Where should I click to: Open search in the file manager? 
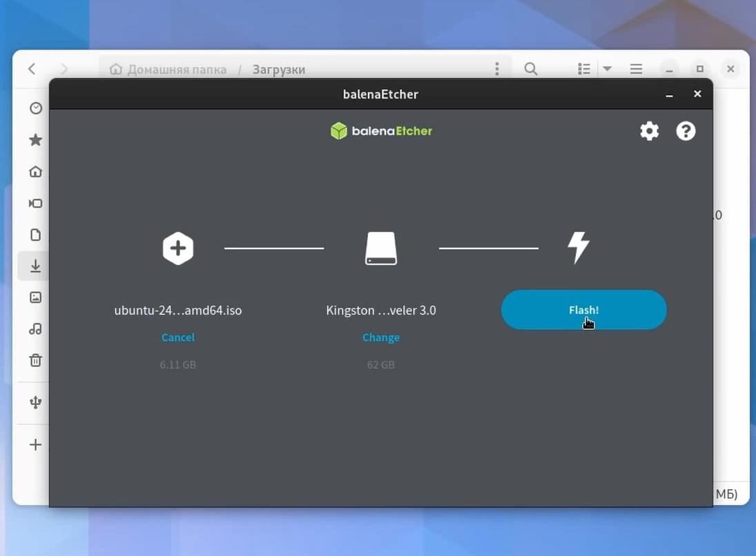[x=531, y=69]
